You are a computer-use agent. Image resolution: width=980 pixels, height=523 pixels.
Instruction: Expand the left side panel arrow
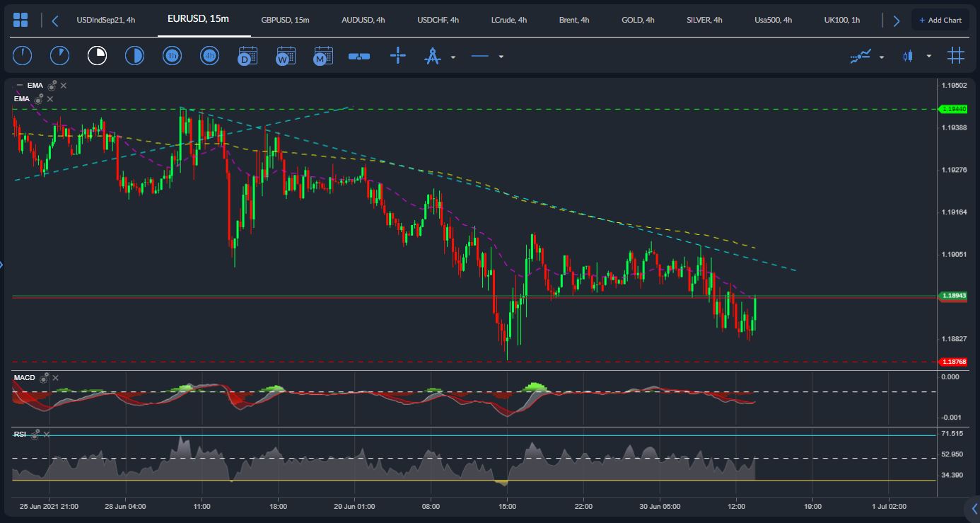click(x=2, y=265)
